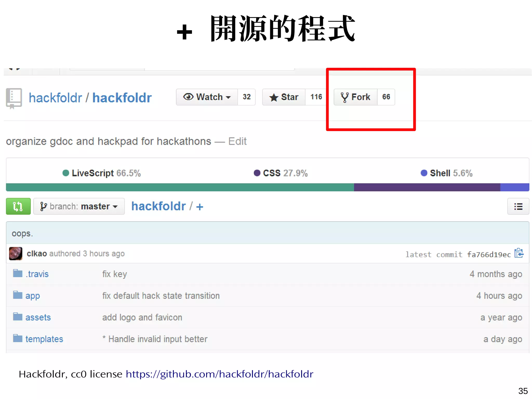Open the hackfoldr path breadcrumb link

(158, 206)
